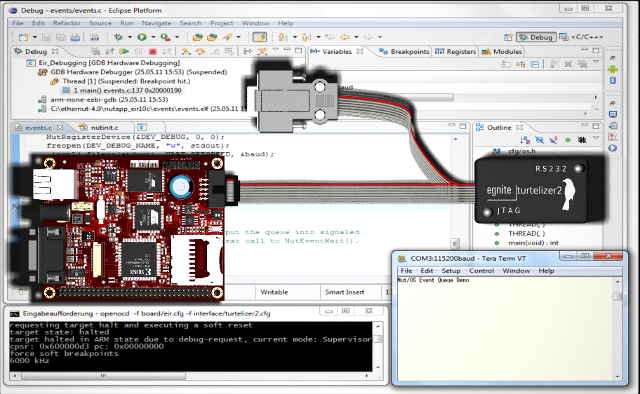Screen dimensions: 640x394
Task: Toggle Instruction Stepping Mode in Debug view
Action: point(247,51)
